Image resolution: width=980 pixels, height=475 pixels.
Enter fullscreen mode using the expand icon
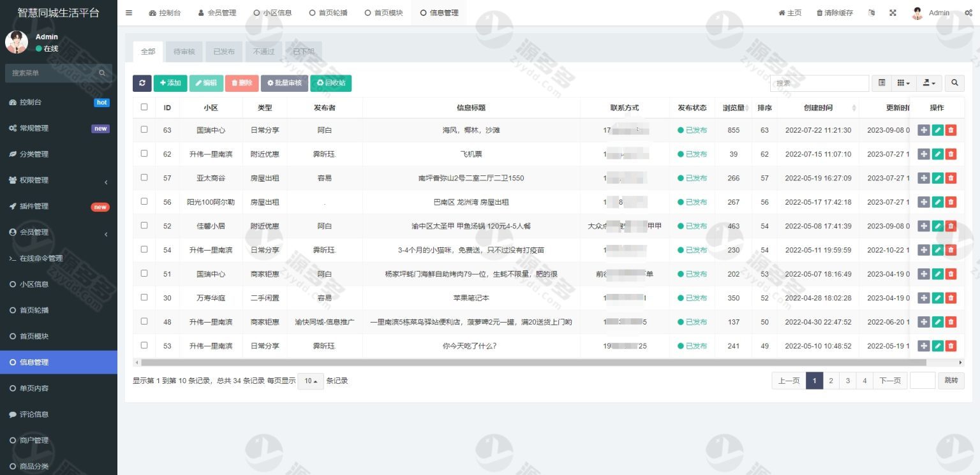[893, 13]
